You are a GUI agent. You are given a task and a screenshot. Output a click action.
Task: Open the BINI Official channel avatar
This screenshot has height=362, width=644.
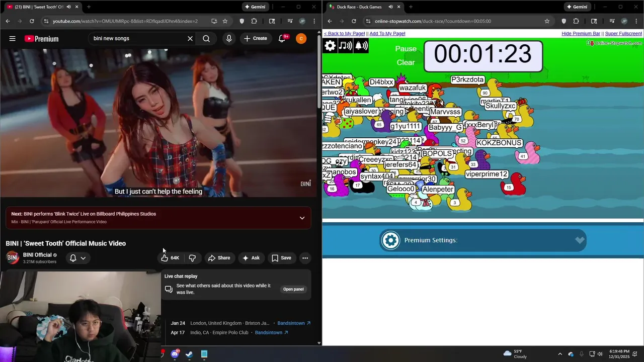[13, 258]
